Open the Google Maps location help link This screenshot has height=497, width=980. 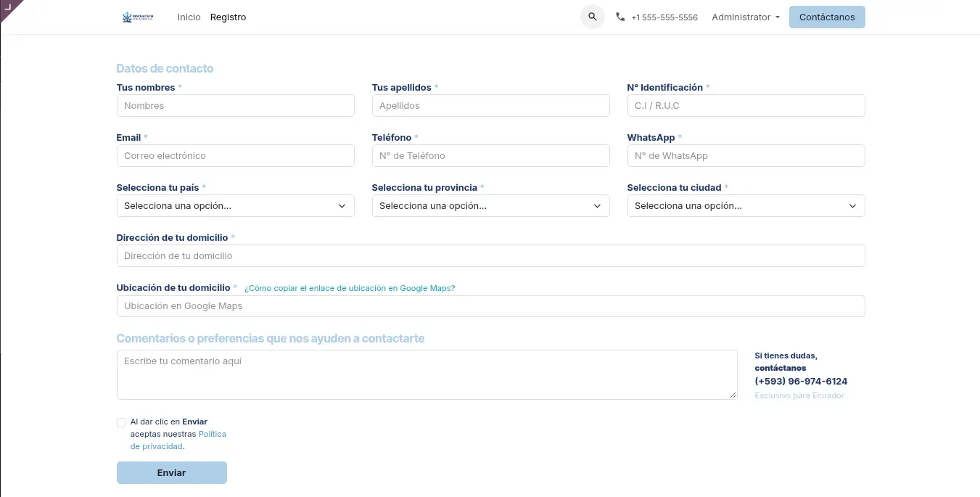pos(350,288)
